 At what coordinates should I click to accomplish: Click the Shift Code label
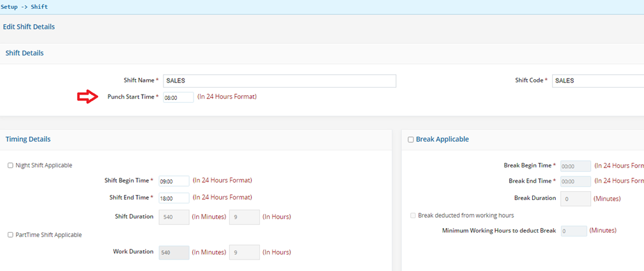[x=531, y=81]
